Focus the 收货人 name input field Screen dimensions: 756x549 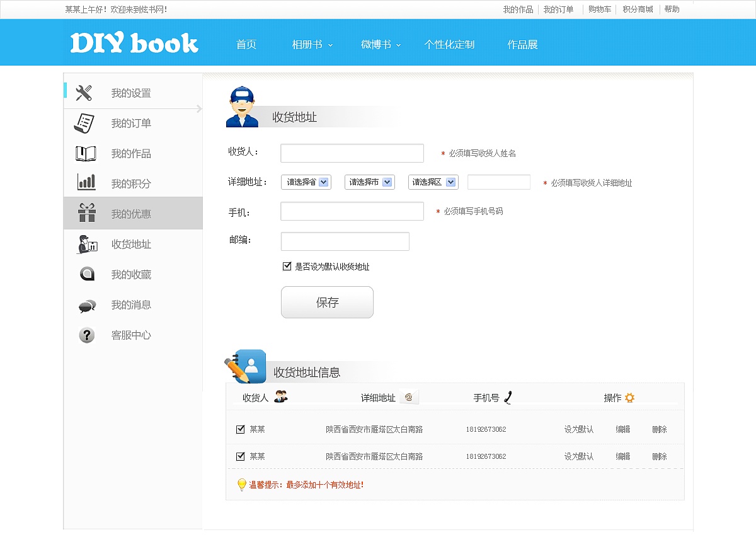tap(352, 153)
